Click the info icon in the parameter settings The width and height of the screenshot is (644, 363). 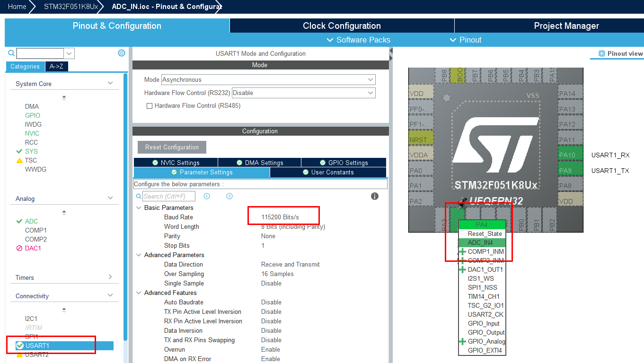[375, 196]
